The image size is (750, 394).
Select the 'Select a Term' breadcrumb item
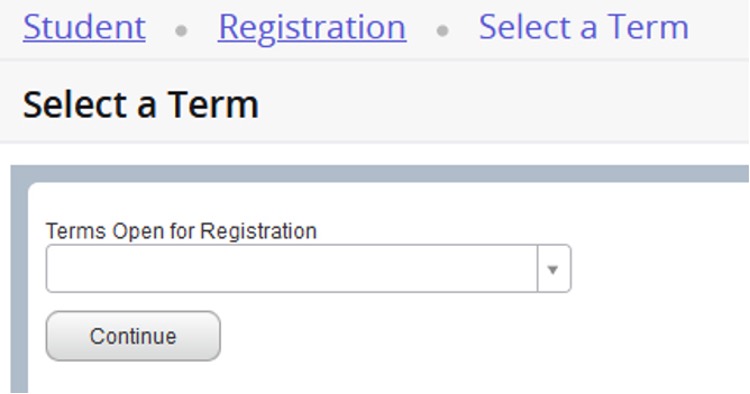584,27
